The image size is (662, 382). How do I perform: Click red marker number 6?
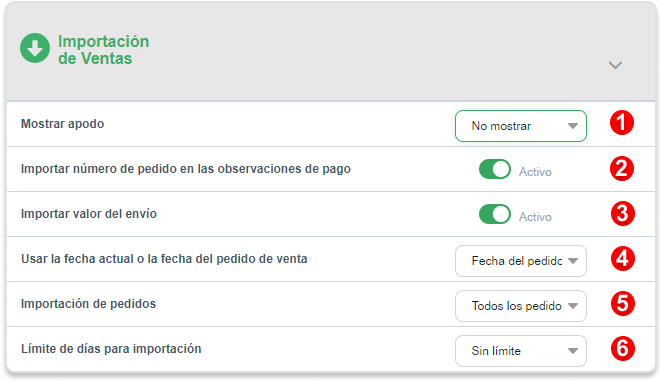[623, 349]
